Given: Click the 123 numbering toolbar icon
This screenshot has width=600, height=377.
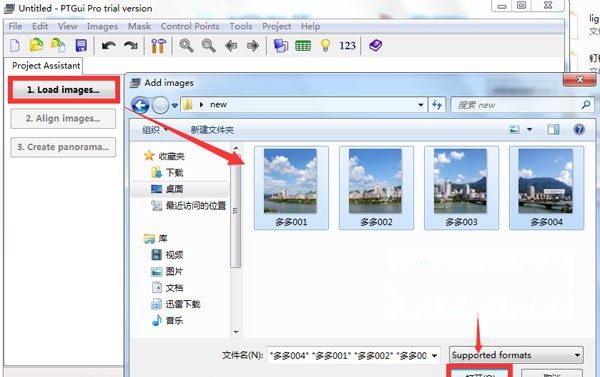Looking at the screenshot, I should [347, 46].
